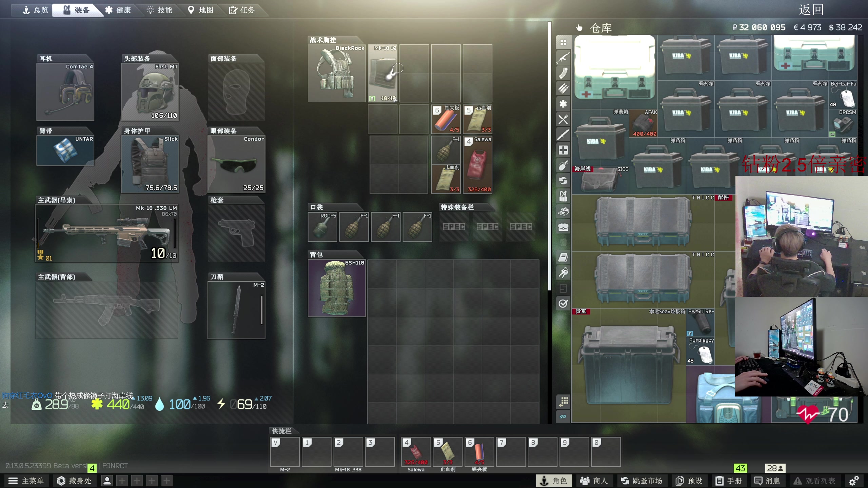Viewport: 868px width, 488px height.
Task: Open the 健康 health tab
Action: click(x=118, y=10)
